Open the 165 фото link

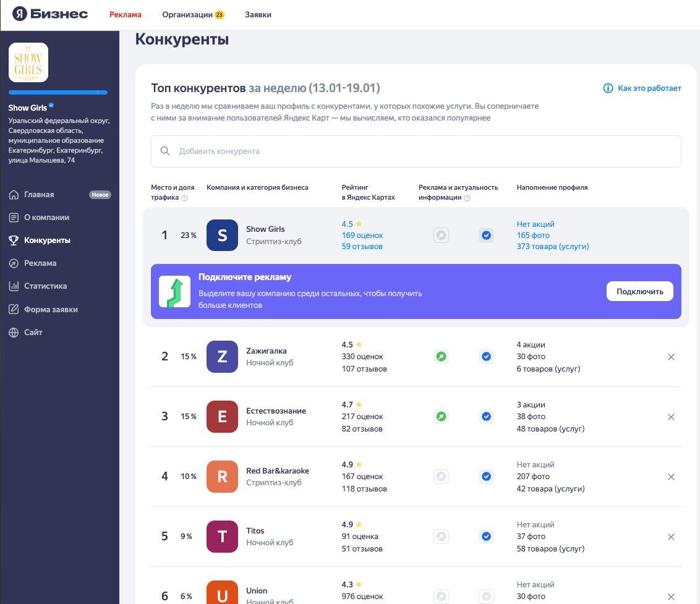[x=533, y=236]
